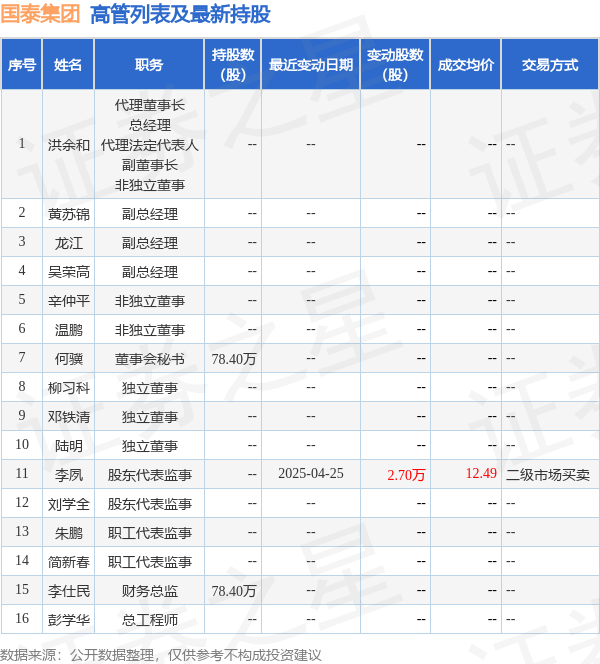Select the 变动股数(股) column header

pos(395,64)
